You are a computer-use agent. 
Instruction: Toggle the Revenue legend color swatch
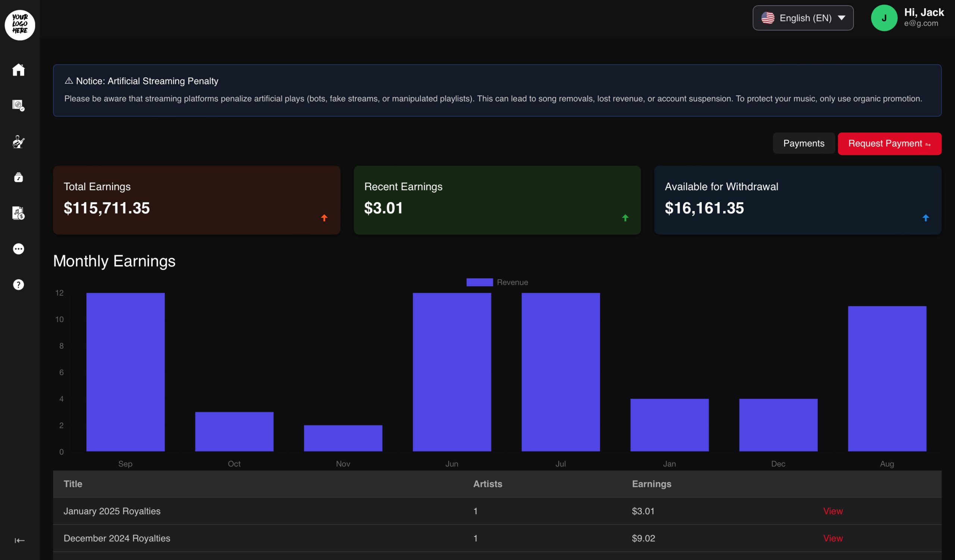(479, 282)
